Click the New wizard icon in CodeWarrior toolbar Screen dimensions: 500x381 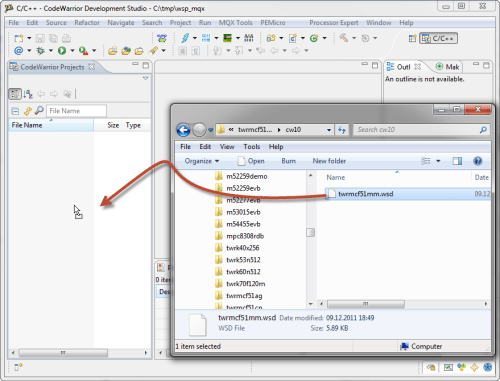click(19, 38)
